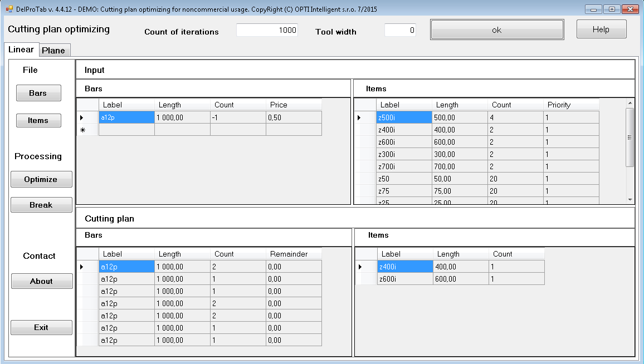Open the About dialog
Image resolution: width=644 pixels, height=364 pixels.
(x=41, y=281)
